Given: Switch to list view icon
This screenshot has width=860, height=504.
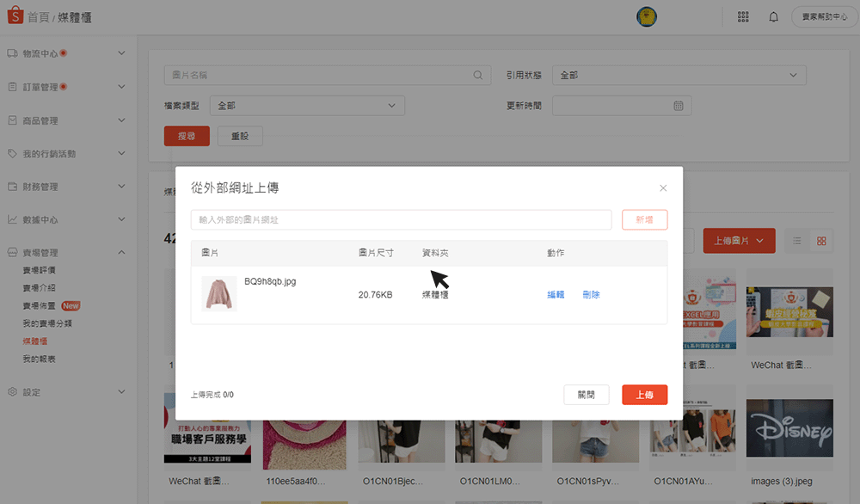Looking at the screenshot, I should (x=797, y=241).
